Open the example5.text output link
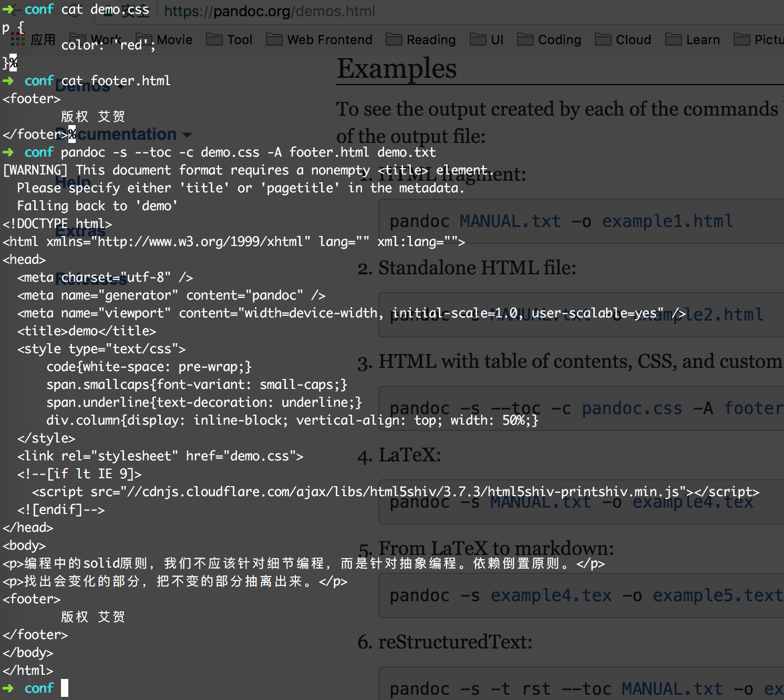The image size is (784, 700). click(718, 595)
